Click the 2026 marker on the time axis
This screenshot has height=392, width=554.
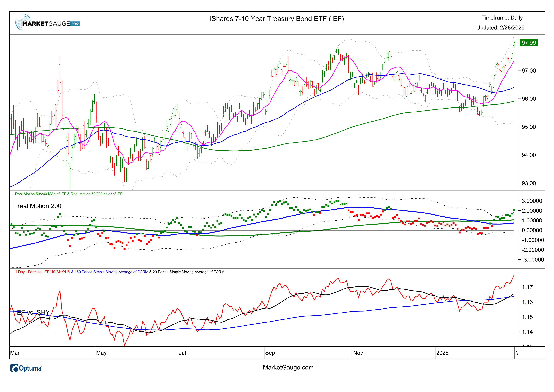pos(442,353)
